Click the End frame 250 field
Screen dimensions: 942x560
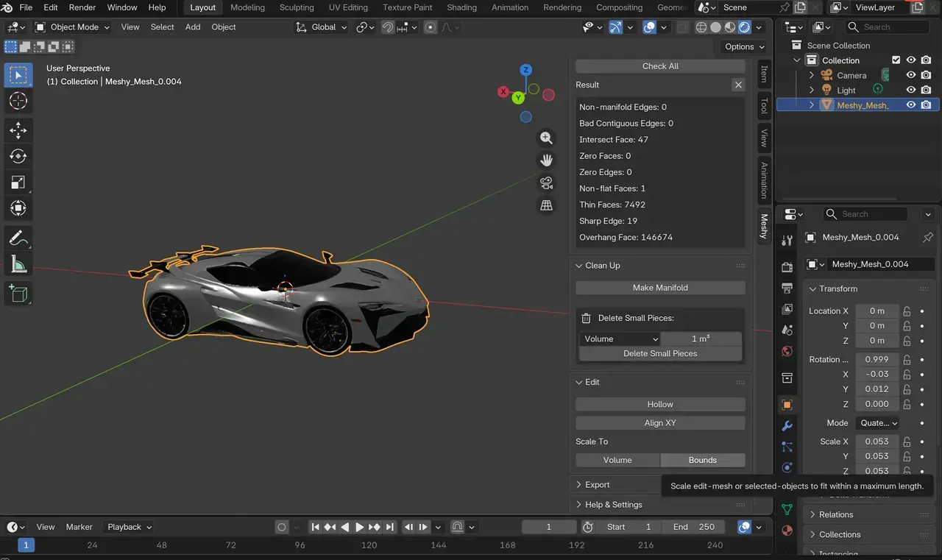(693, 527)
